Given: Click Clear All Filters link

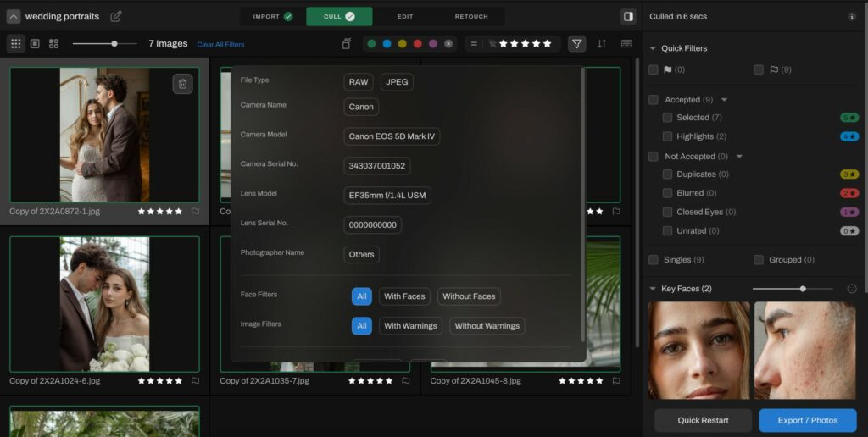Looking at the screenshot, I should [220, 44].
